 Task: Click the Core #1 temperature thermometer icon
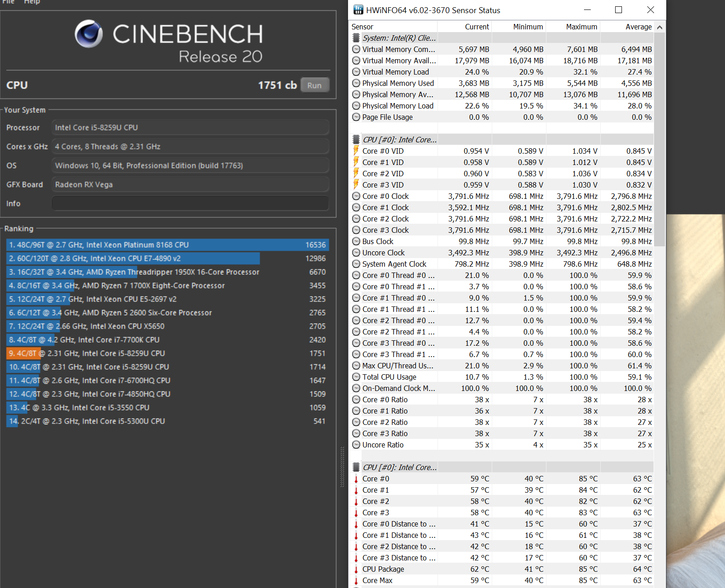356,490
